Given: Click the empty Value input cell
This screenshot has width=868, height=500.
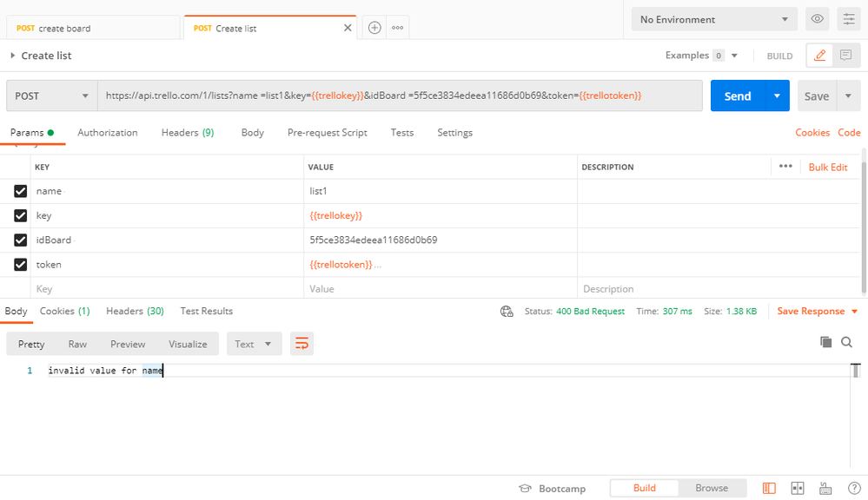Looking at the screenshot, I should (441, 289).
